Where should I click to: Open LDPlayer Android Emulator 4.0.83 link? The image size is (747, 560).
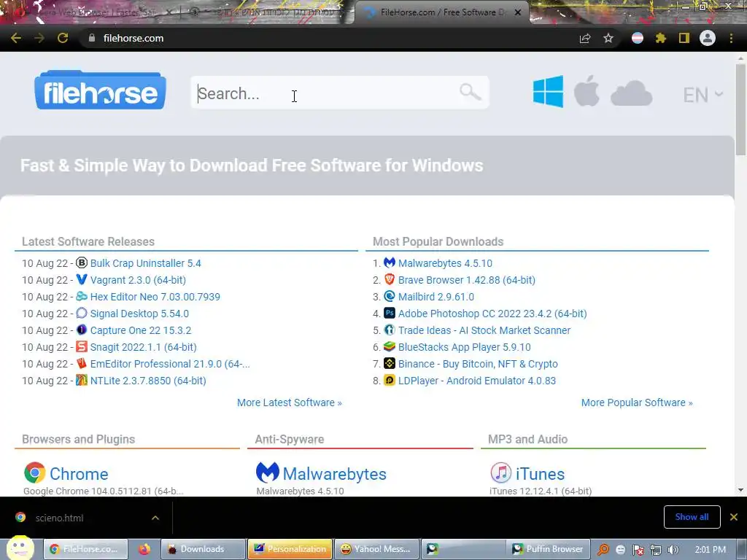(477, 381)
